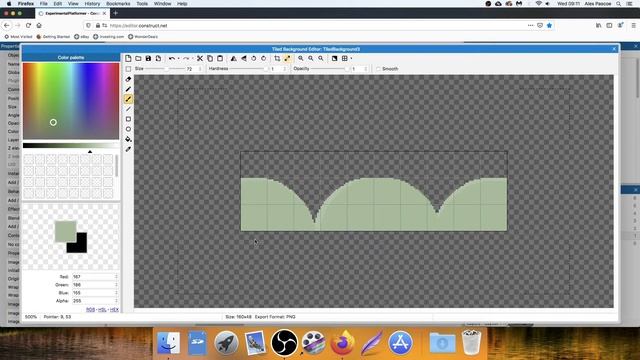
Task: Toggle the pixel grid icon
Action: tap(344, 58)
